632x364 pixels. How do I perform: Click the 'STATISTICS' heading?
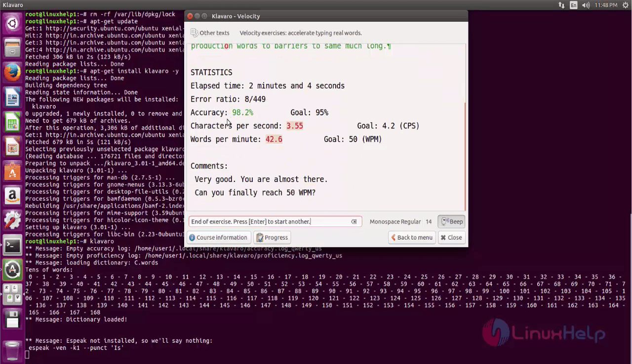[211, 73]
